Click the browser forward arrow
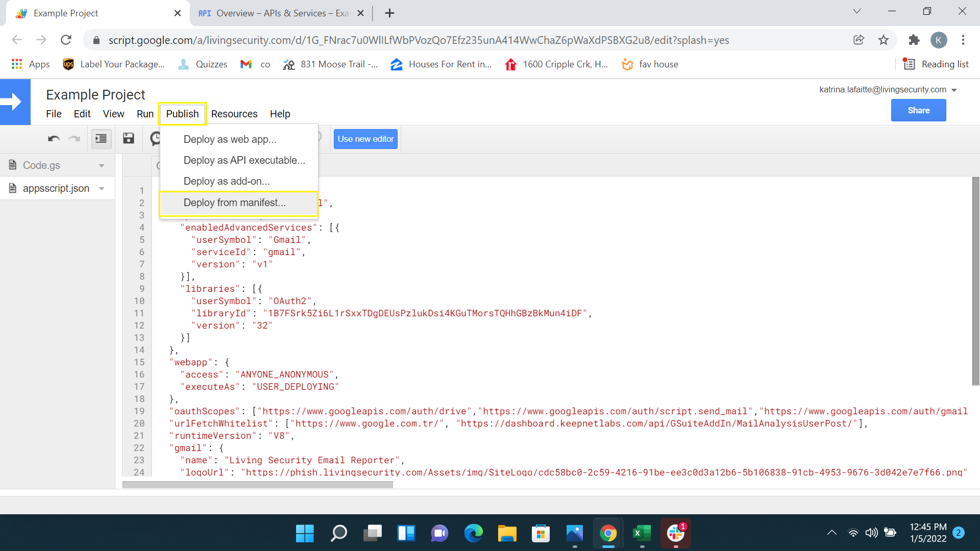 [41, 40]
